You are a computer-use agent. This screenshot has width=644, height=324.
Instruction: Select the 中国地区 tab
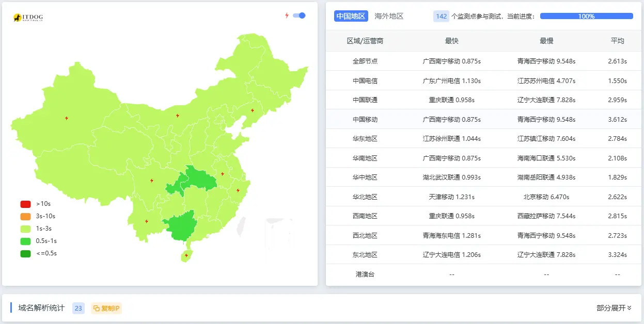pyautogui.click(x=351, y=16)
